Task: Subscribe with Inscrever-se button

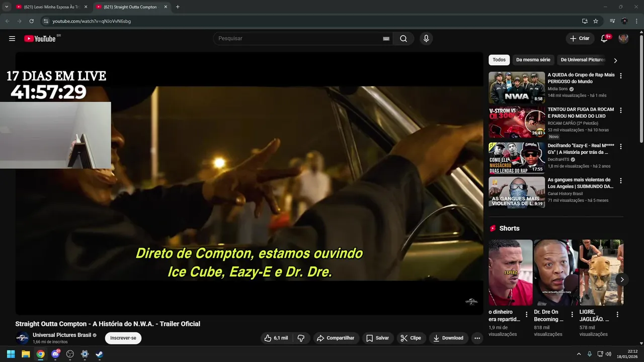Action: 123,338
